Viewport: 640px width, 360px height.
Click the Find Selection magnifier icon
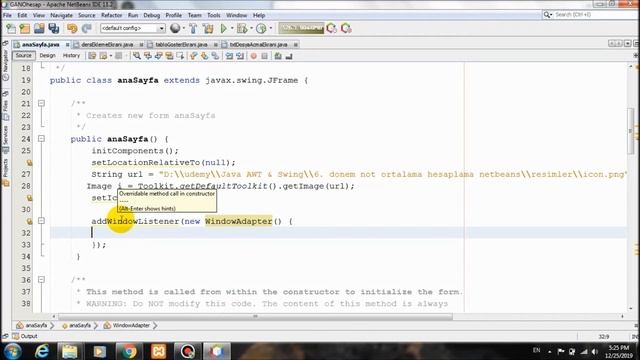click(137, 56)
